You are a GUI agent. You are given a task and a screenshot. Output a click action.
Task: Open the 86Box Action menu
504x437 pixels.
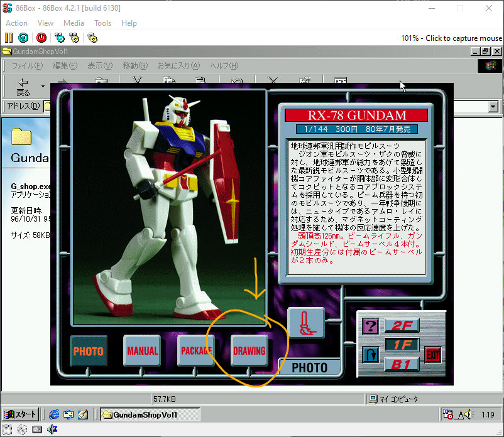tap(17, 23)
